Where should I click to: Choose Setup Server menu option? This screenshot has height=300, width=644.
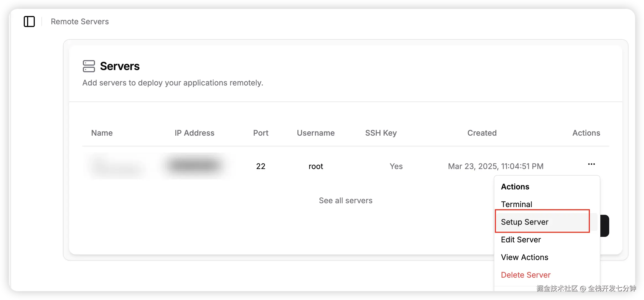pyautogui.click(x=525, y=222)
